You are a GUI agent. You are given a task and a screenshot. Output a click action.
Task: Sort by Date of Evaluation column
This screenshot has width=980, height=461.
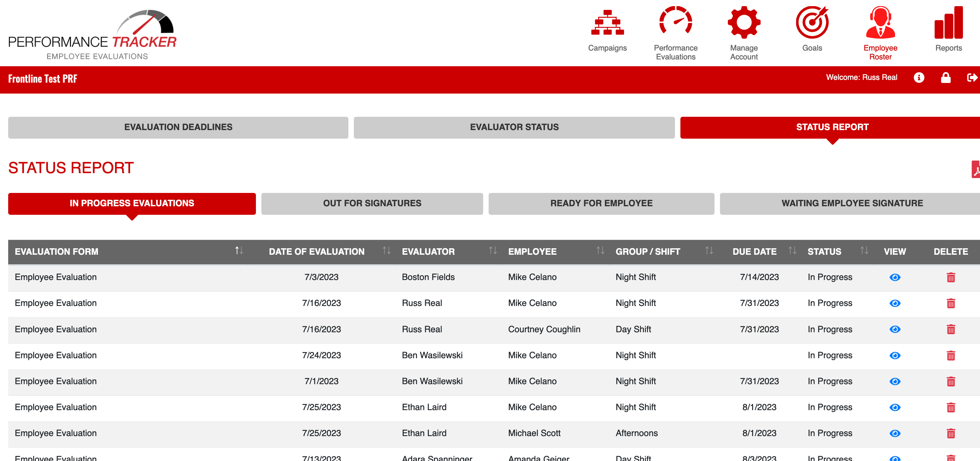(x=387, y=251)
